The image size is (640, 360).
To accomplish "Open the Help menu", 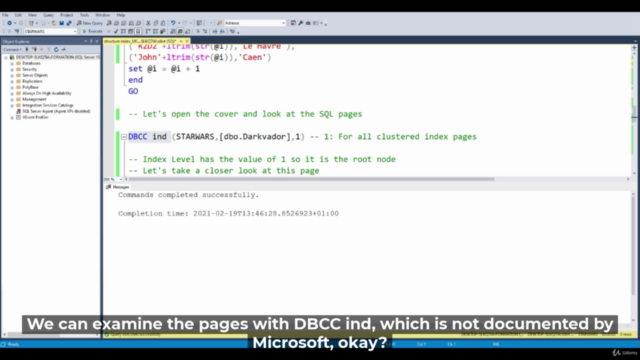I will 121,15.
